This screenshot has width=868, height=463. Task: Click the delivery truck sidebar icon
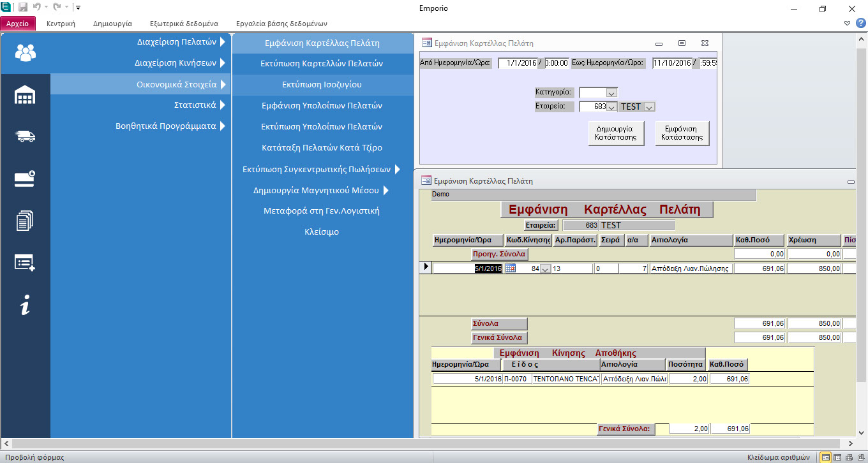click(x=26, y=136)
